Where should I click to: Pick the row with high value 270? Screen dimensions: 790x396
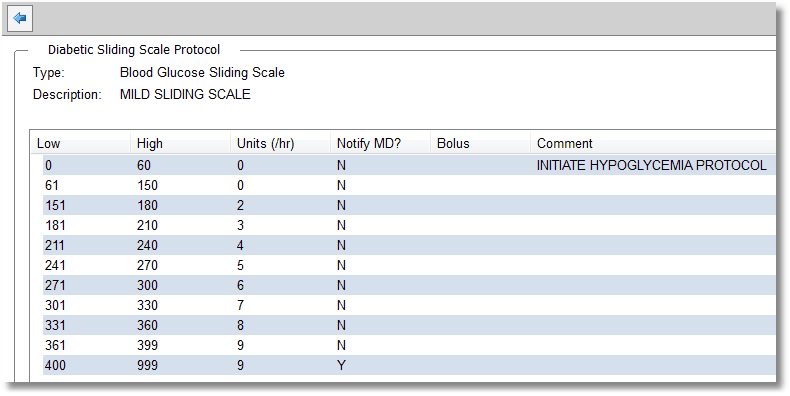tap(409, 266)
